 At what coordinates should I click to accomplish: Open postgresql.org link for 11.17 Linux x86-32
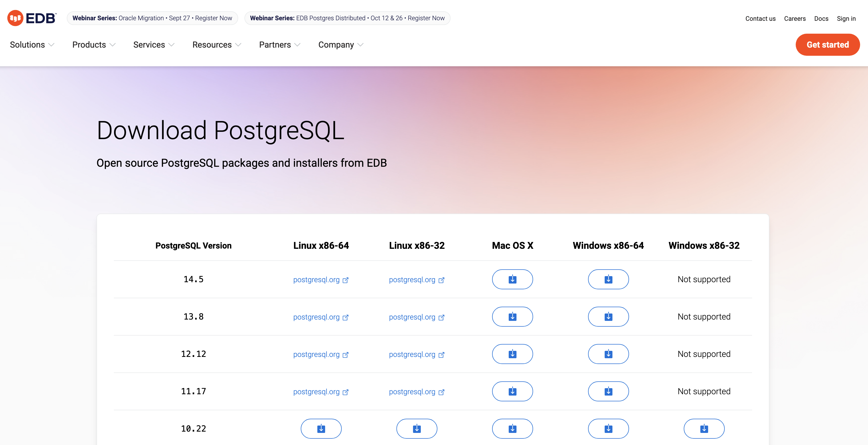417,392
